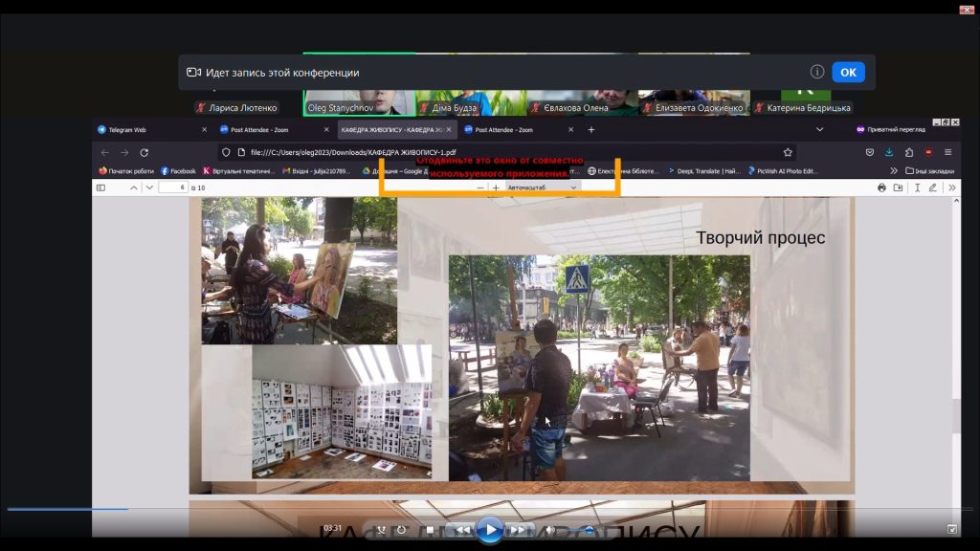Reload the page in the browser
Image resolution: width=980 pixels, height=551 pixels.
click(x=145, y=152)
